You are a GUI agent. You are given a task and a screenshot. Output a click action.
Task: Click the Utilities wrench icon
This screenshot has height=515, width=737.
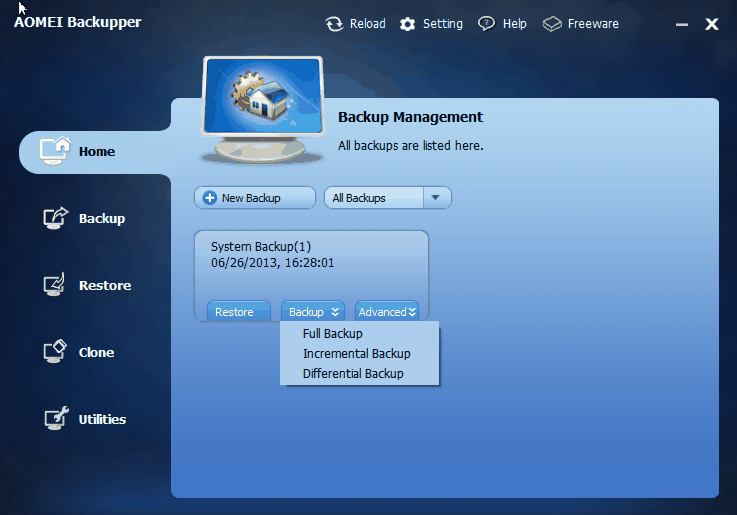tap(56, 418)
